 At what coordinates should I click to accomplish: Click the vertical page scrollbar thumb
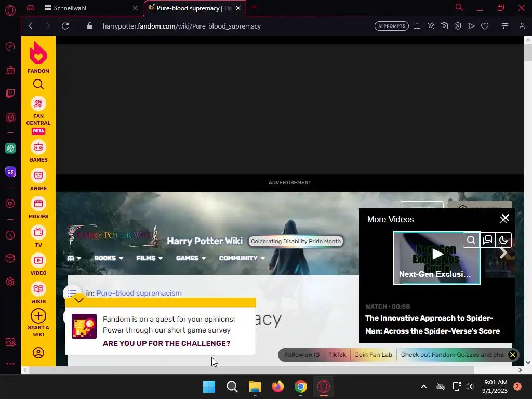pos(528,52)
